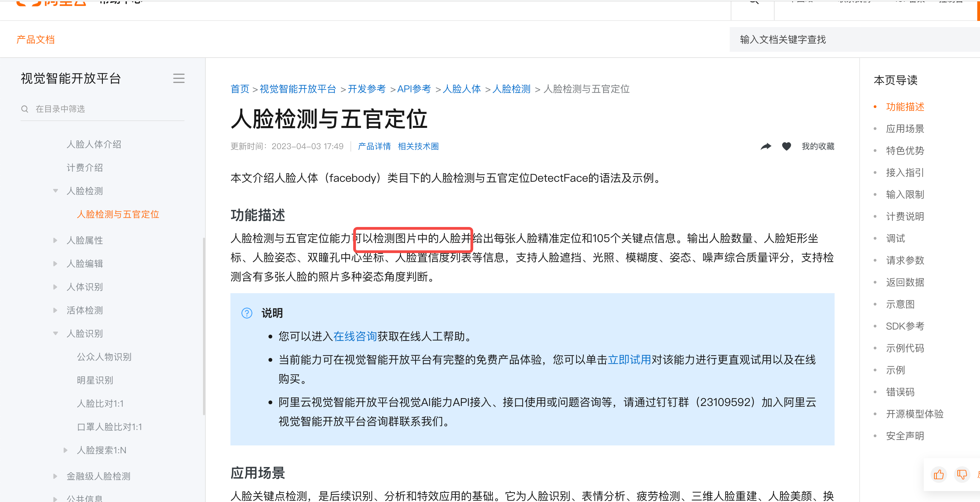The height and width of the screenshot is (502, 980).
Task: Jump to 错误码 in page guide
Action: click(x=900, y=392)
